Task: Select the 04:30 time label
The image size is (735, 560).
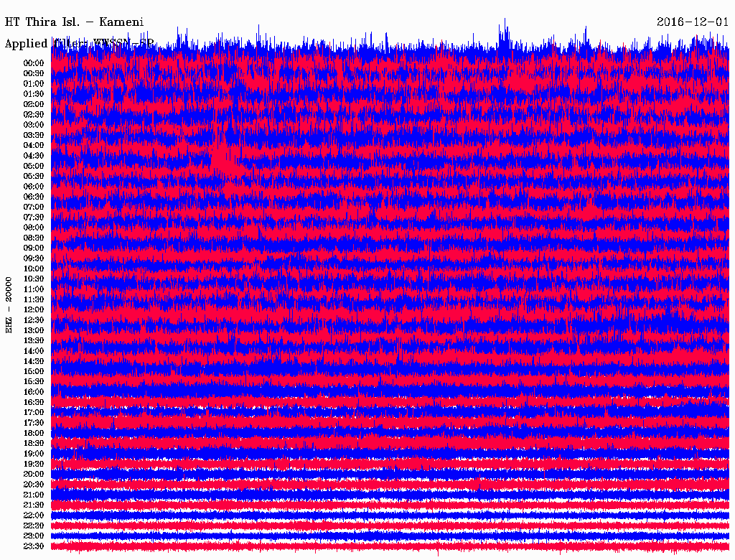Action: pyautogui.click(x=34, y=156)
